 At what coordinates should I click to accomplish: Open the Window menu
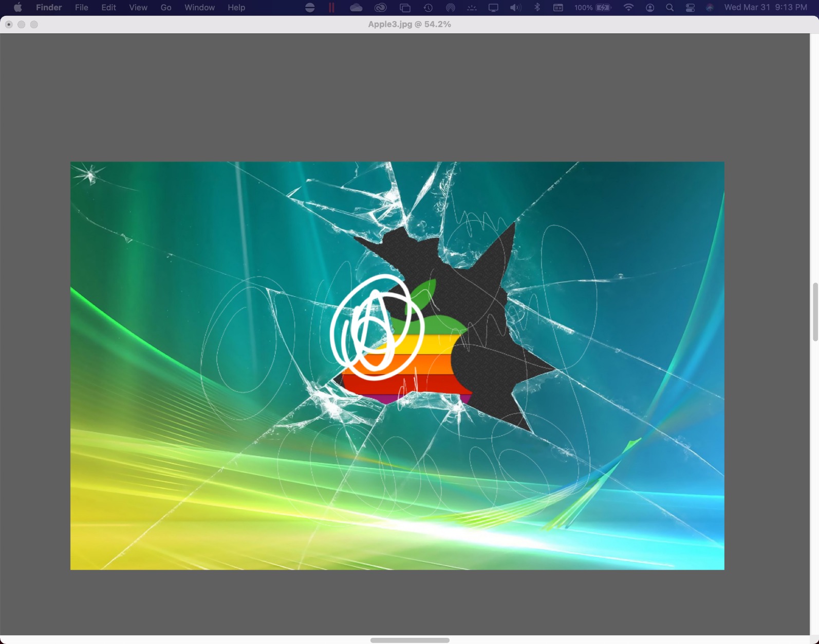[x=199, y=8]
